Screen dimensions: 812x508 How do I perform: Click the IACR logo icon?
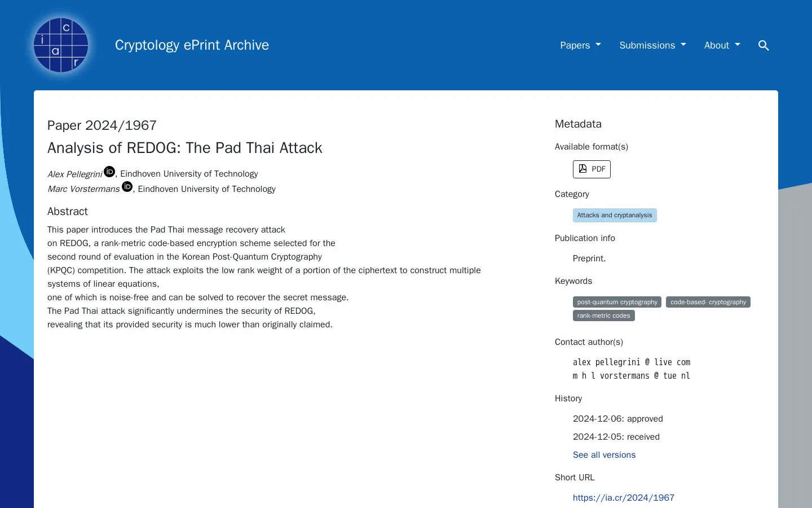coord(61,45)
